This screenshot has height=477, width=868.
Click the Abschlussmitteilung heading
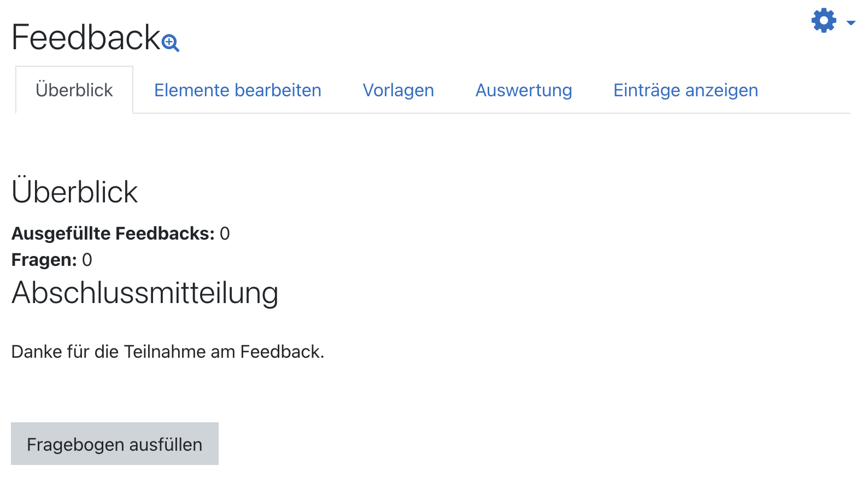[x=145, y=293]
